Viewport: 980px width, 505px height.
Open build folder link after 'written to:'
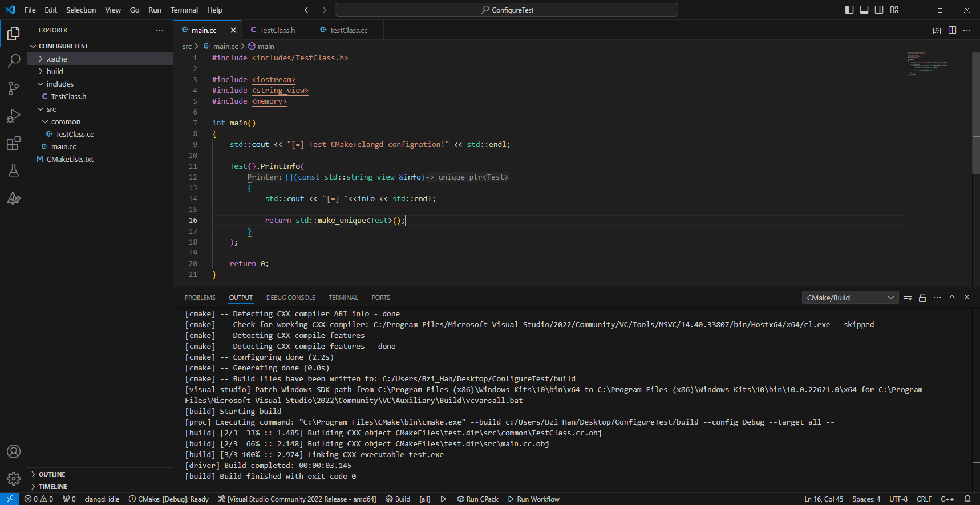coord(479,379)
